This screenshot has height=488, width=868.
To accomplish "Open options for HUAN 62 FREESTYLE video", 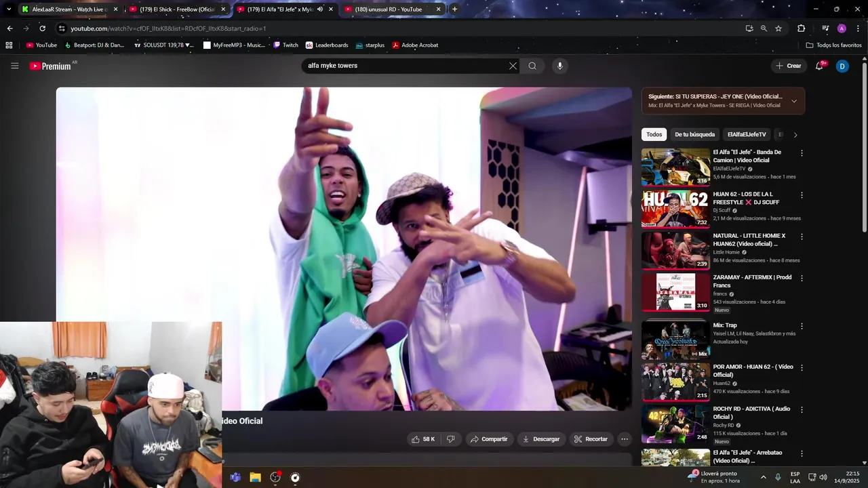I will [x=802, y=195].
